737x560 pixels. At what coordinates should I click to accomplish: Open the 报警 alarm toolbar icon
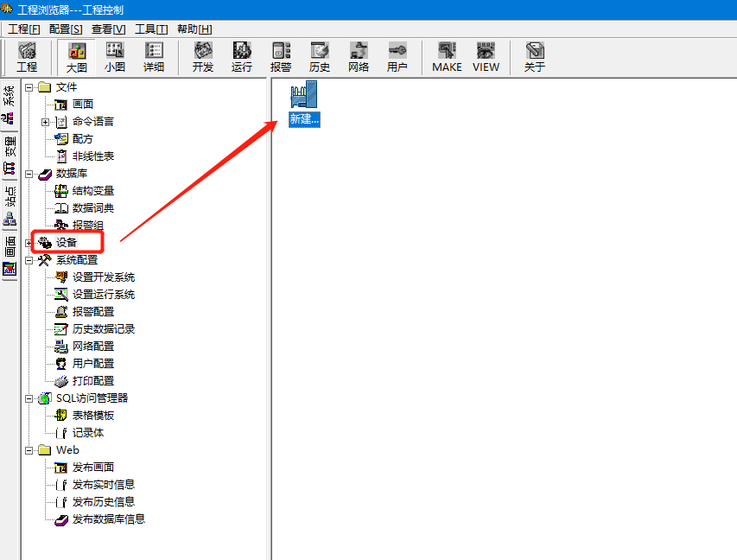click(x=281, y=57)
